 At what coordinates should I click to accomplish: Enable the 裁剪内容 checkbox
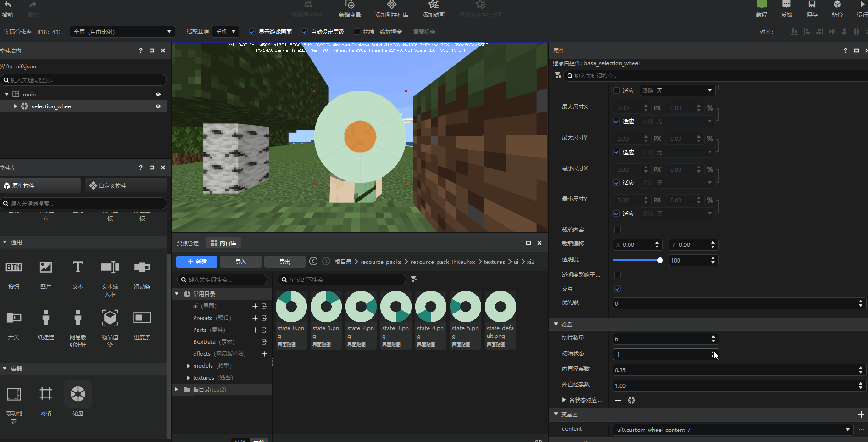pyautogui.click(x=618, y=230)
